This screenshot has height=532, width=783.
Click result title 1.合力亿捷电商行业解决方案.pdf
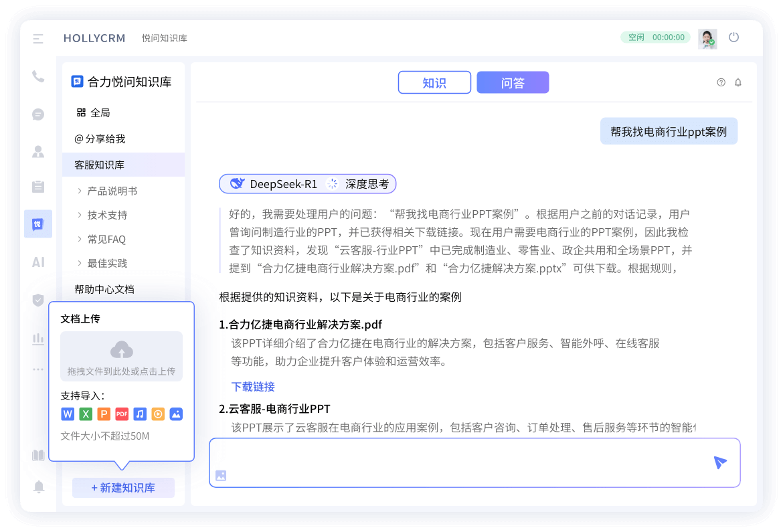(x=300, y=325)
